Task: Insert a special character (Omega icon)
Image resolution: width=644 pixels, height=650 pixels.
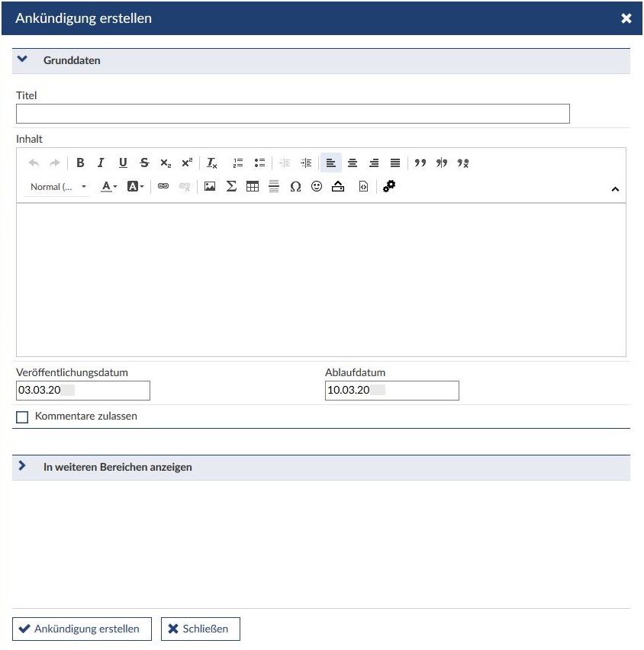Action: point(295,186)
